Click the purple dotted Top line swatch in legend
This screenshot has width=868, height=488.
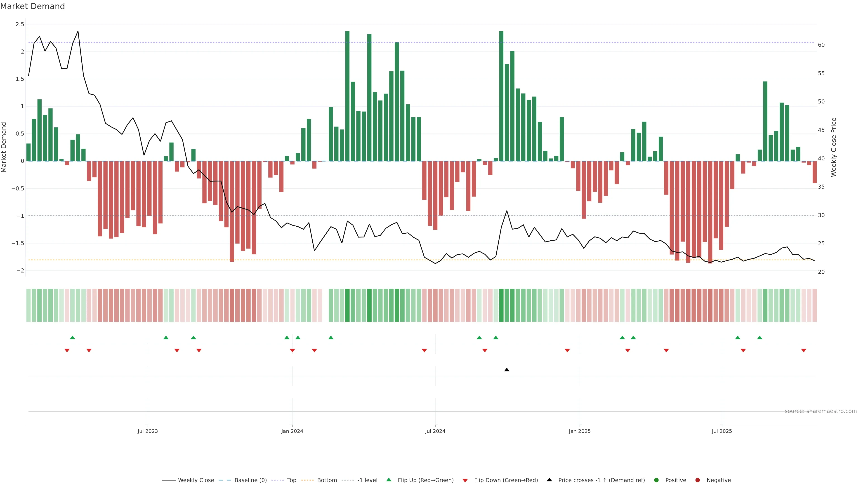277,480
